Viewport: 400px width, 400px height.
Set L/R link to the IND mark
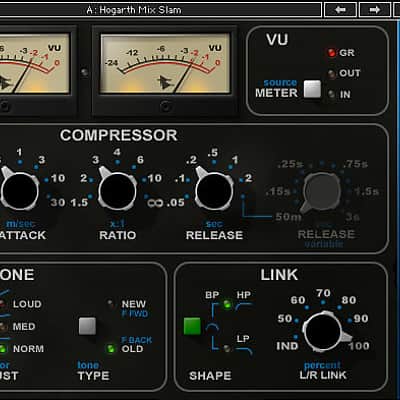[x=287, y=346]
